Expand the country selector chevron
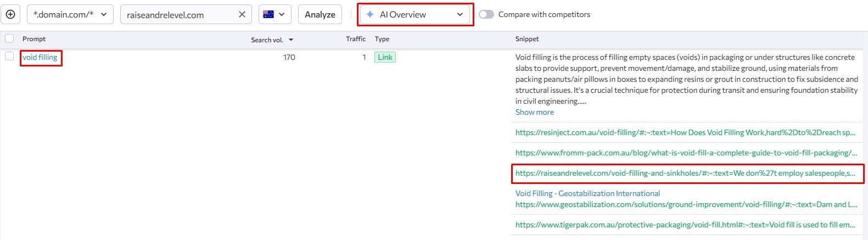The width and height of the screenshot is (868, 240). click(282, 15)
